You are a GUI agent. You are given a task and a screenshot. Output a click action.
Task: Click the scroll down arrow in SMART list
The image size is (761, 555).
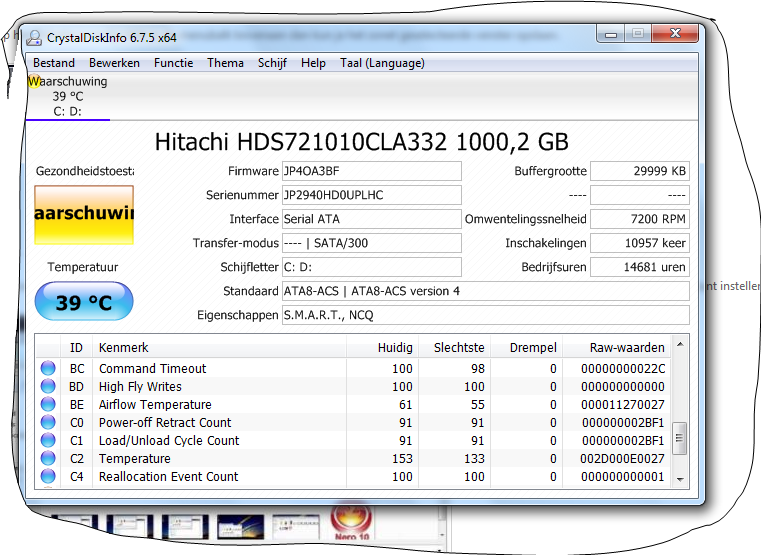[x=681, y=480]
